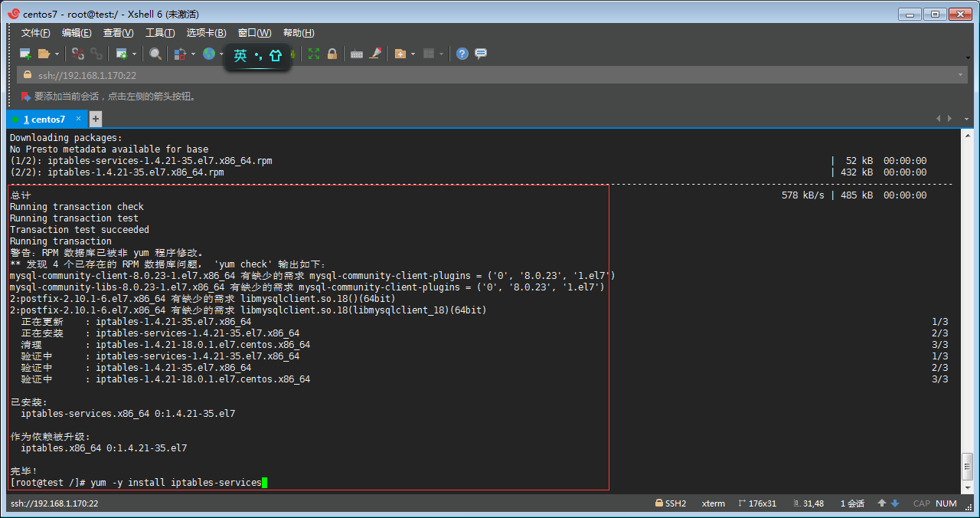Expand the session properties dropdown arrow

coord(134,54)
